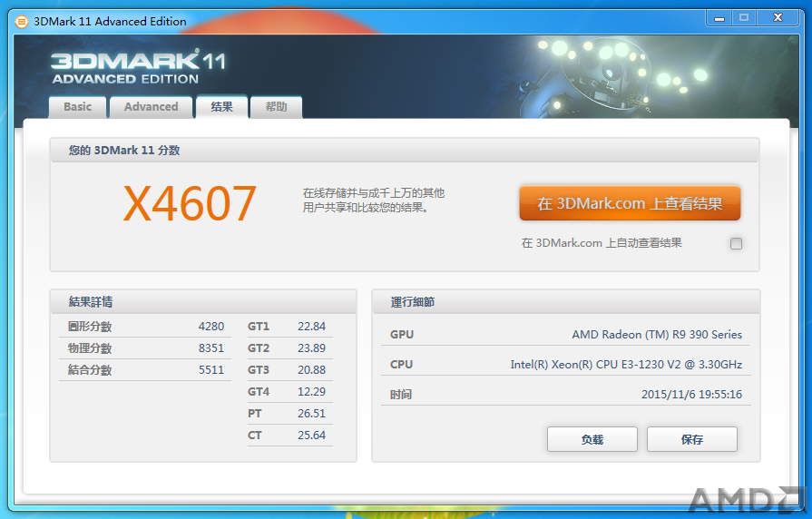Screen dimensions: 812x519
Task: Click the 保存 button
Action: pos(692,439)
